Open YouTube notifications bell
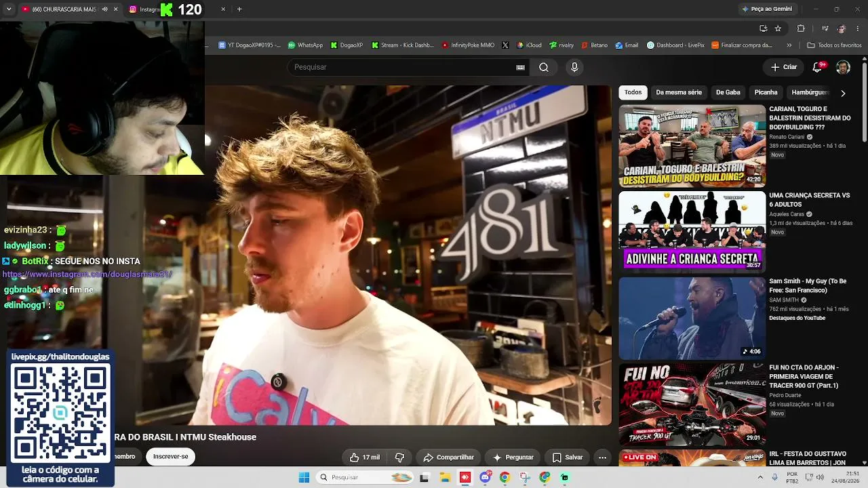 [818, 67]
